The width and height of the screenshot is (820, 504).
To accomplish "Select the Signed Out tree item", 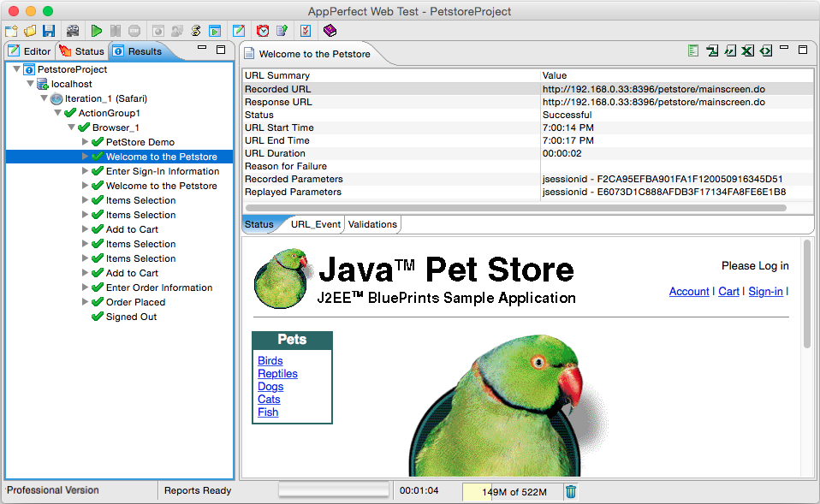I will click(x=131, y=317).
